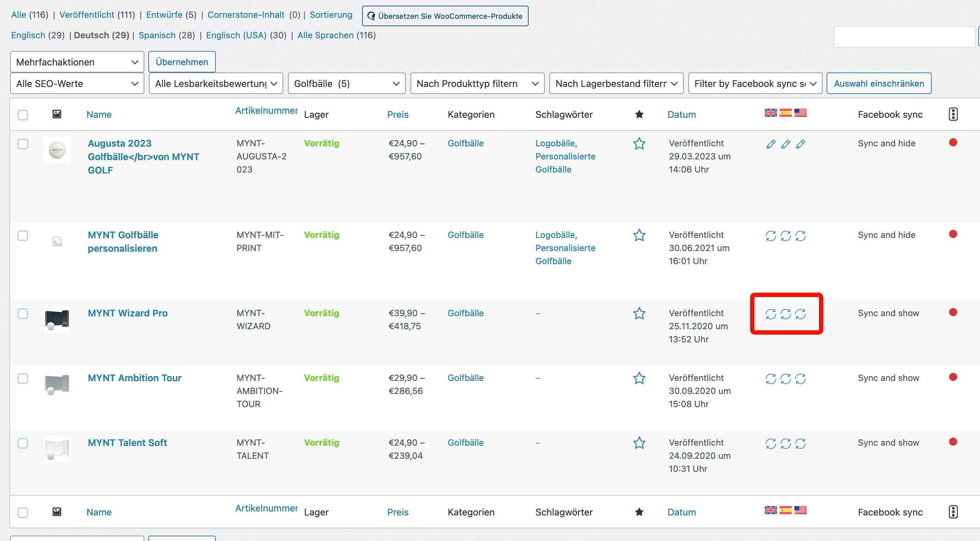Screen dimensions: 980x541
Task: Click the product search input field
Action: click(904, 37)
